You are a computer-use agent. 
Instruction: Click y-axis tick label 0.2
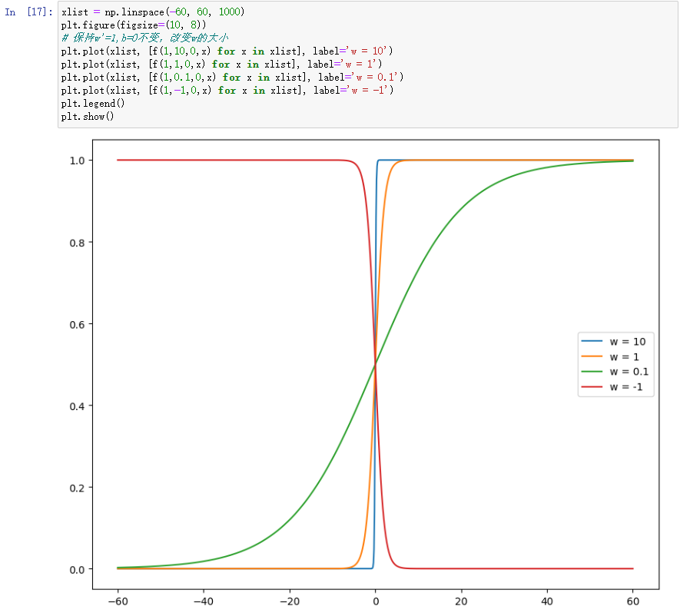click(77, 488)
